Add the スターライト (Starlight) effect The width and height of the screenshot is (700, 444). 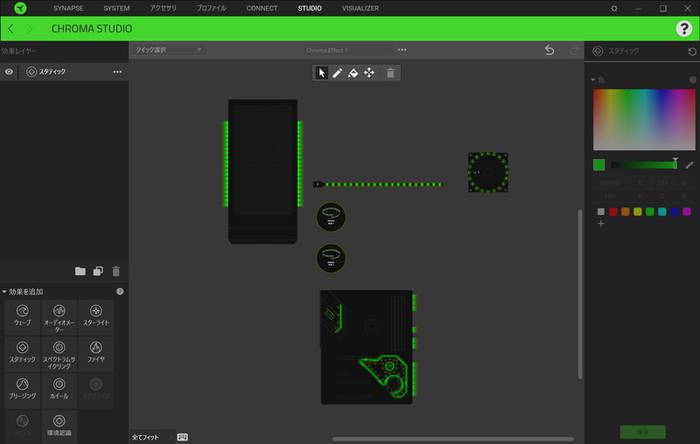pyautogui.click(x=96, y=315)
